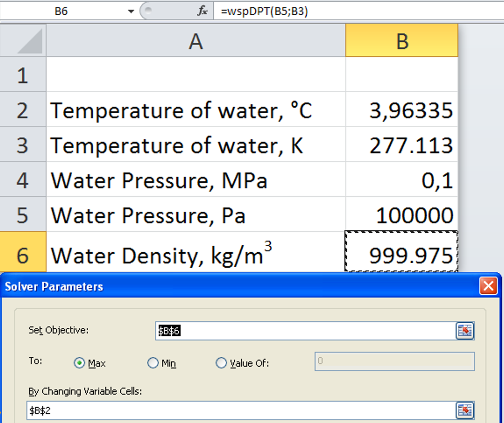Click cell value 100000
The height and width of the screenshot is (423, 504).
(402, 214)
